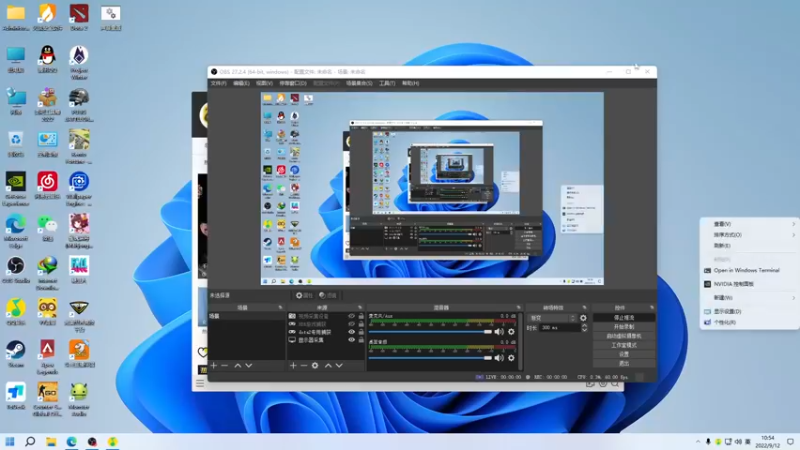Click the 退出 button in OBS

[x=623, y=363]
